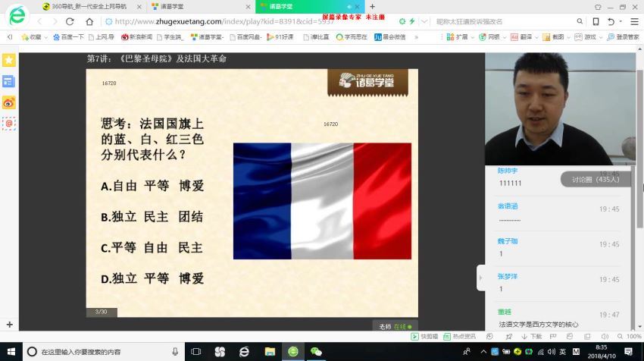This screenshot has width=644, height=361.
Task: Open 登录管家 login manager
Action: (x=624, y=37)
